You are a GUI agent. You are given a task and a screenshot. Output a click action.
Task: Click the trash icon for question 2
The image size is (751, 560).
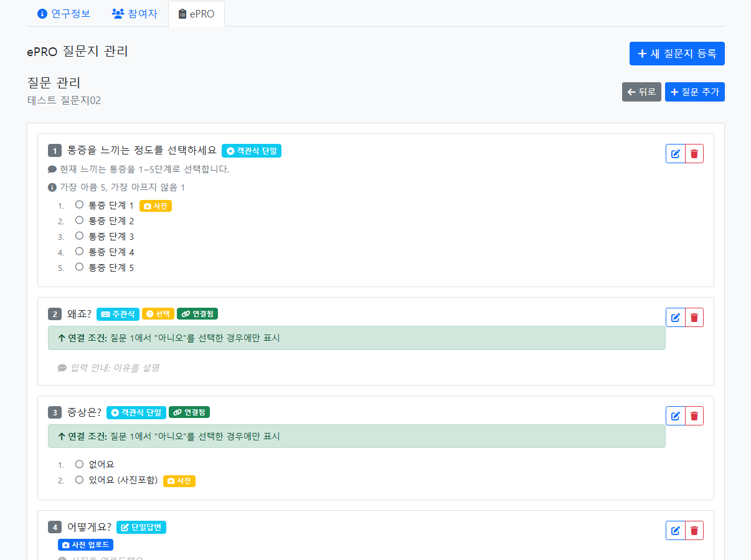coord(694,317)
